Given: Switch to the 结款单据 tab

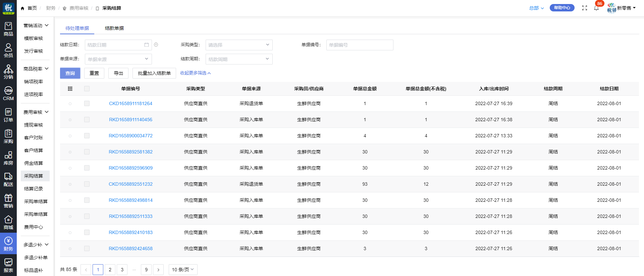Looking at the screenshot, I should coord(114,28).
